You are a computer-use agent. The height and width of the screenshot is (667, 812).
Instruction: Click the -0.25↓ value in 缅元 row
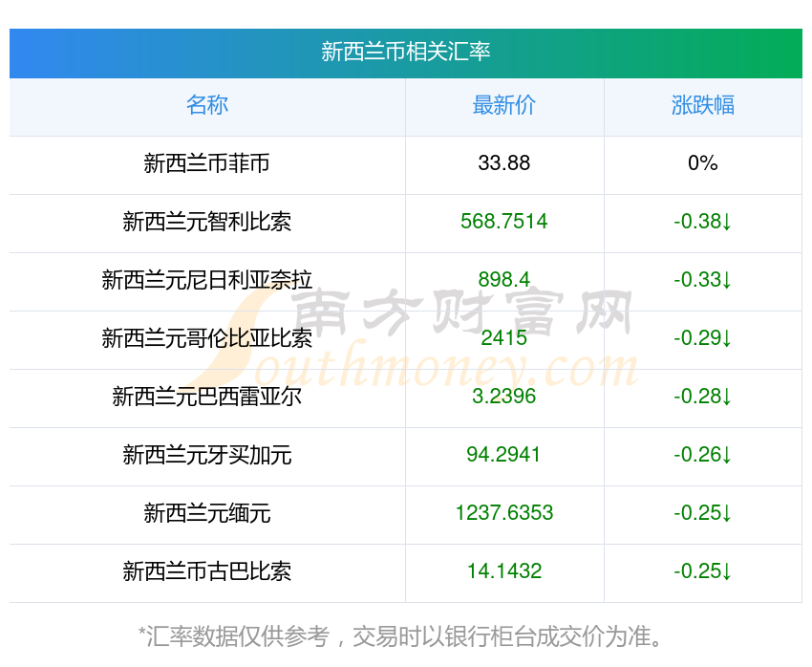(703, 513)
